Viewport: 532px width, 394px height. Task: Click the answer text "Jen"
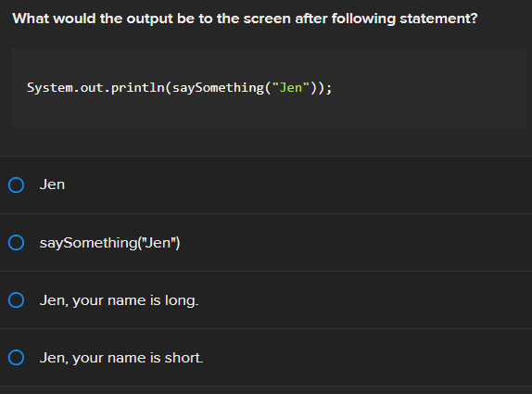(52, 184)
